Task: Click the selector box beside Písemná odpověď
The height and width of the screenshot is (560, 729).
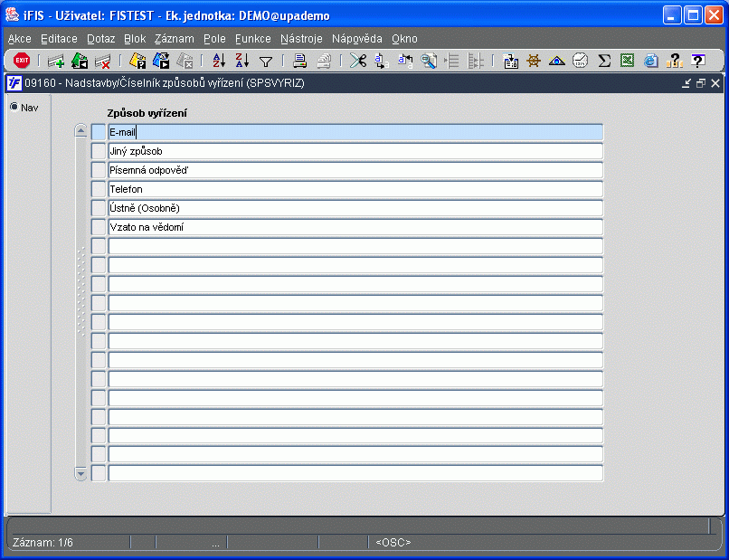Action: (x=99, y=170)
